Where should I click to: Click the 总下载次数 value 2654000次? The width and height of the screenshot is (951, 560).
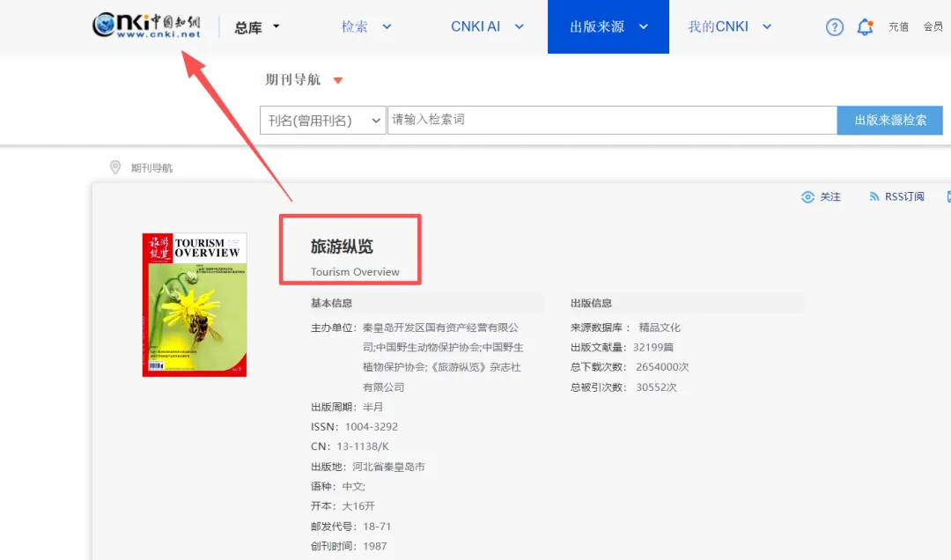(x=662, y=367)
